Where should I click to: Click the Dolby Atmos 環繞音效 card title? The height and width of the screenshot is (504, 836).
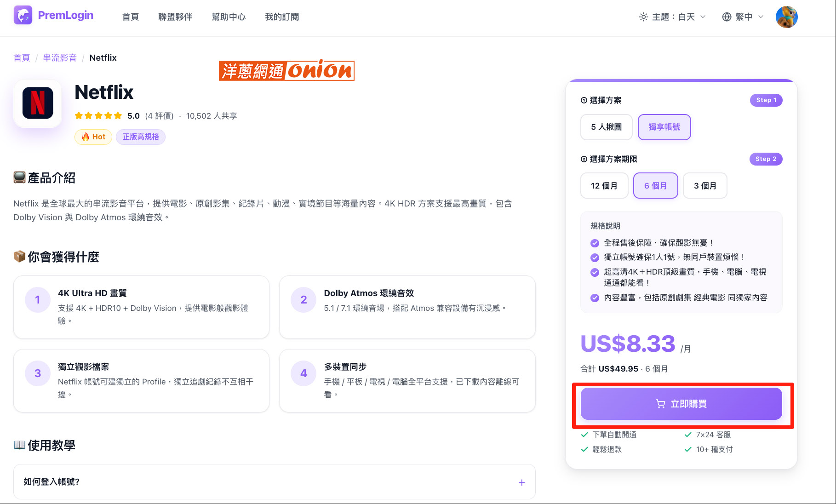click(x=369, y=293)
